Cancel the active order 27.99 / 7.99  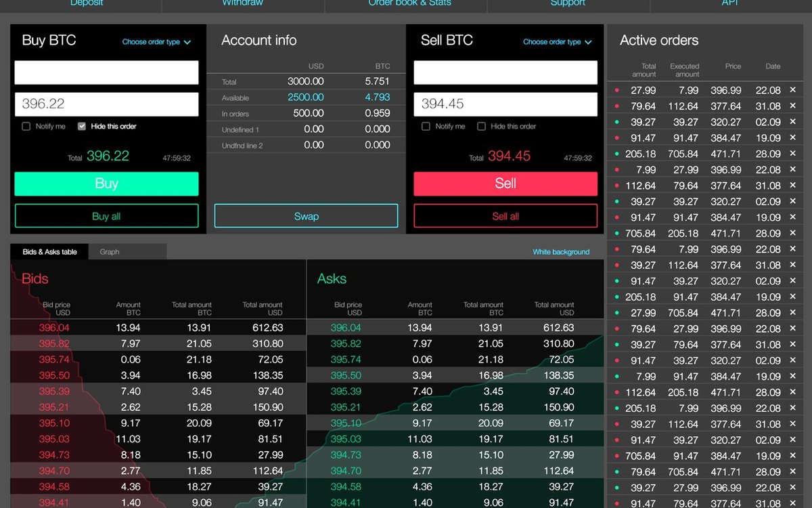tap(792, 90)
